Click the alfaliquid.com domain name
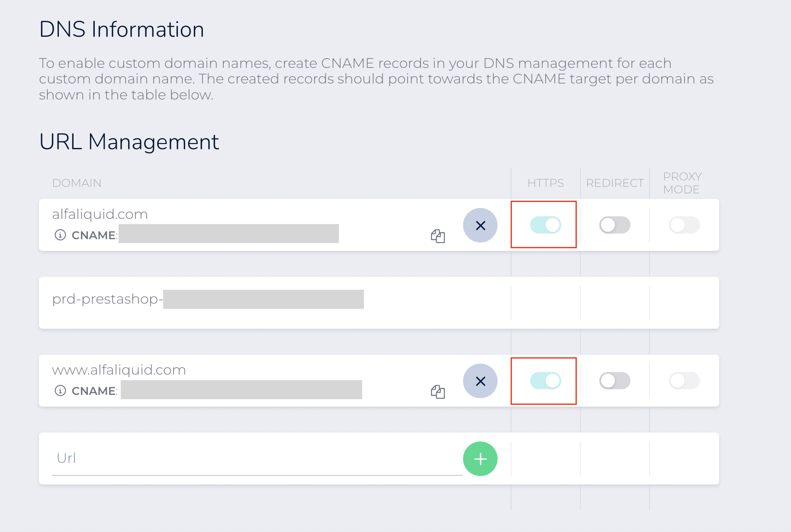The image size is (791, 532). pyautogui.click(x=100, y=214)
